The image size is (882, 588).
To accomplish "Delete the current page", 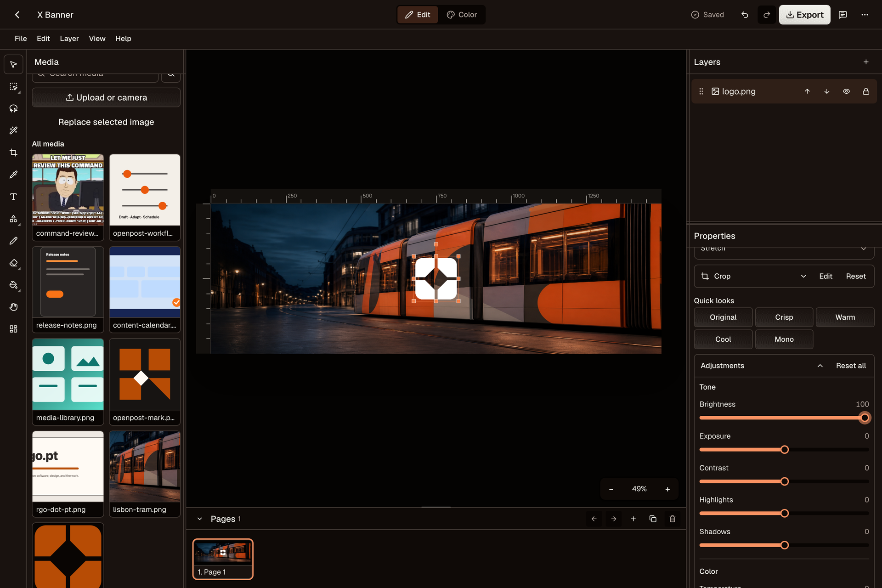I will [x=673, y=519].
